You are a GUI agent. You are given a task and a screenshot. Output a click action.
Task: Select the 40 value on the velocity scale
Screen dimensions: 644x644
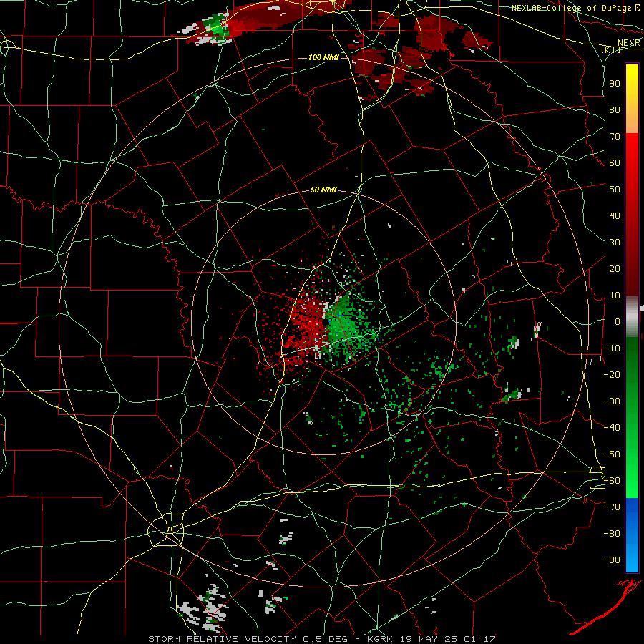615,215
